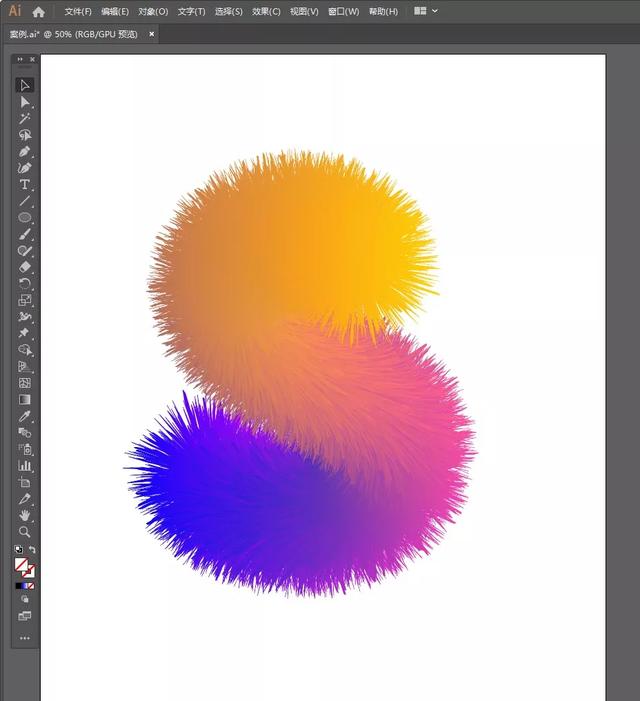Select the Gradient tool
Screen dimensions: 640x701
click(x=25, y=400)
